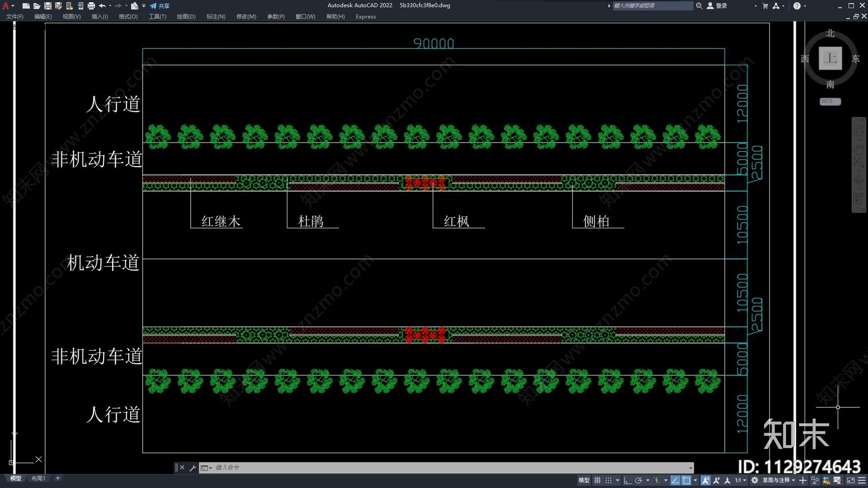Click the search magnifier icon in title bar
The image size is (868, 488).
699,6
